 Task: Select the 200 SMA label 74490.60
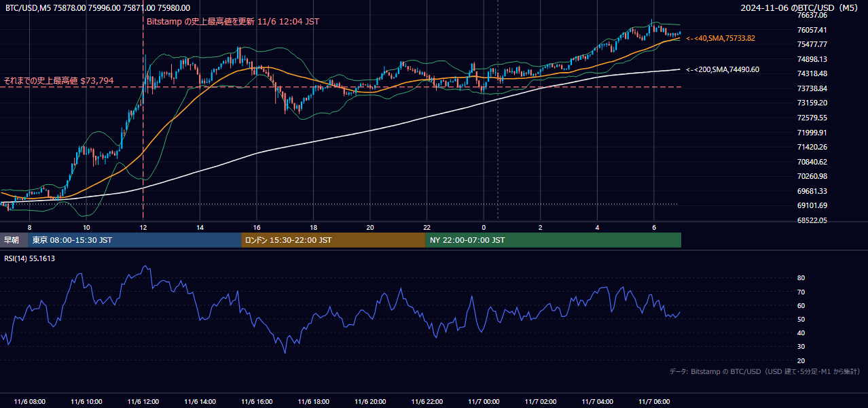[x=723, y=69]
